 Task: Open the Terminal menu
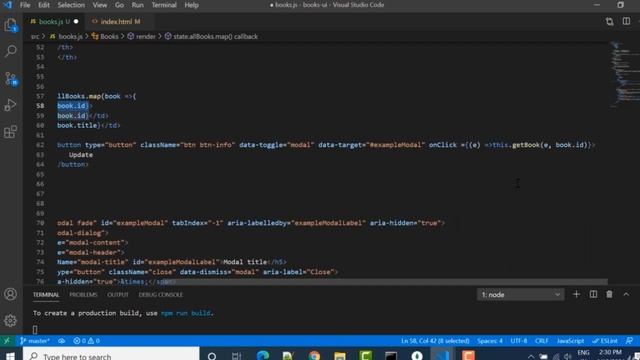164,5
